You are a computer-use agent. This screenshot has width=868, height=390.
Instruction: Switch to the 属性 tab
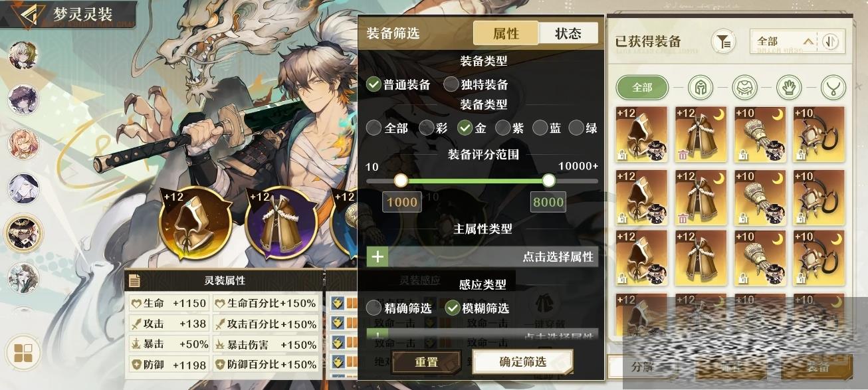pos(506,33)
